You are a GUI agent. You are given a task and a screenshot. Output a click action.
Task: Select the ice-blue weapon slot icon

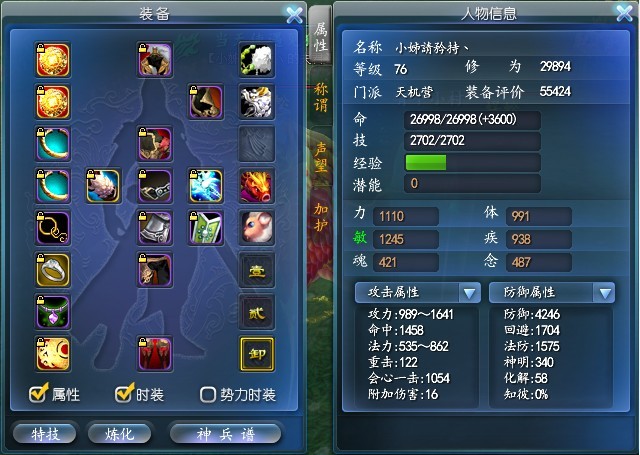[x=206, y=186]
